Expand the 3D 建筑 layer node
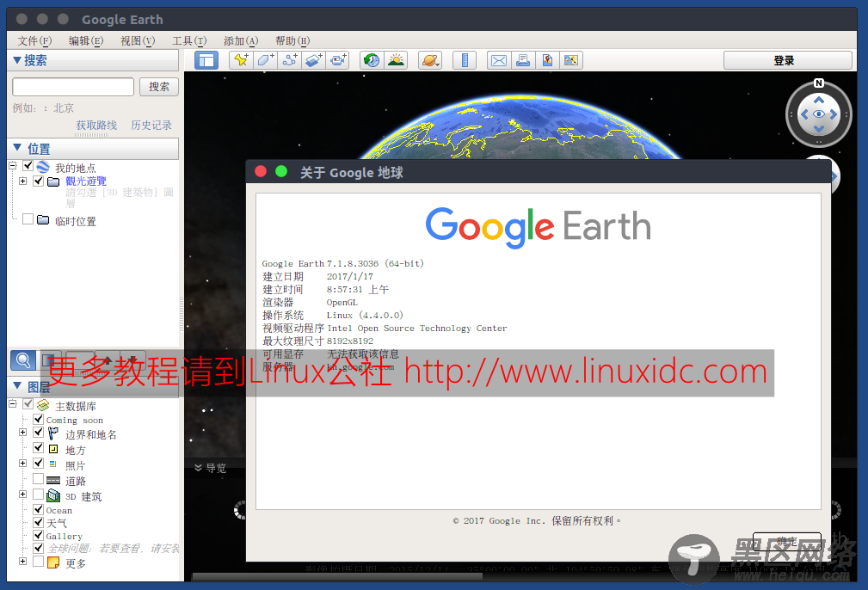Screen dimensions: 868x590 tap(22, 495)
